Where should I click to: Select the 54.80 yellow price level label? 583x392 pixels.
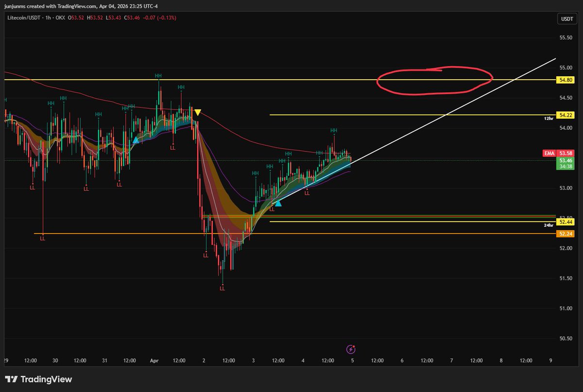pos(565,79)
